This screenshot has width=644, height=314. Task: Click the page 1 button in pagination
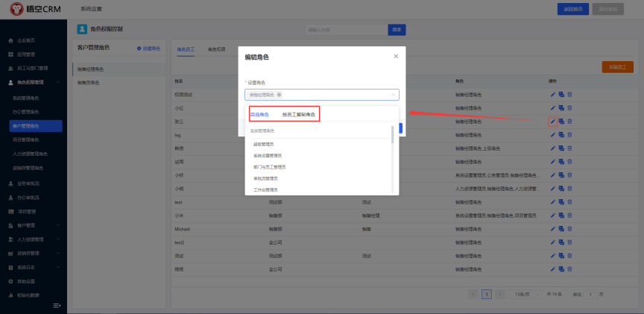tap(487, 295)
